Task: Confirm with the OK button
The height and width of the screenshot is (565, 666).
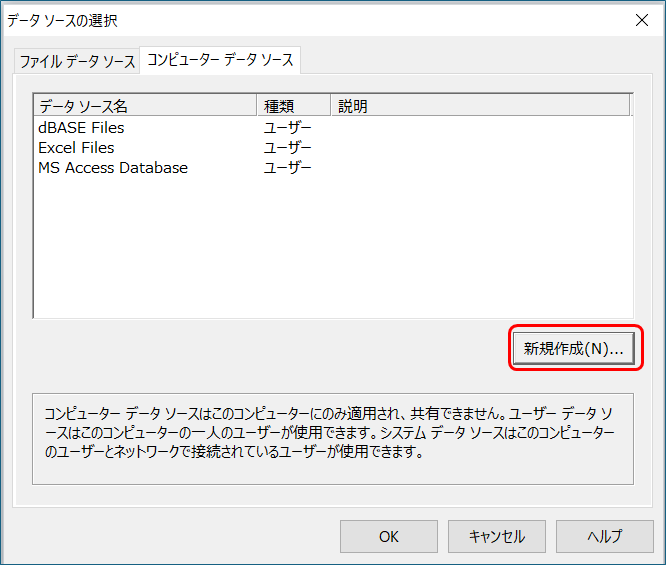Action: 389,537
